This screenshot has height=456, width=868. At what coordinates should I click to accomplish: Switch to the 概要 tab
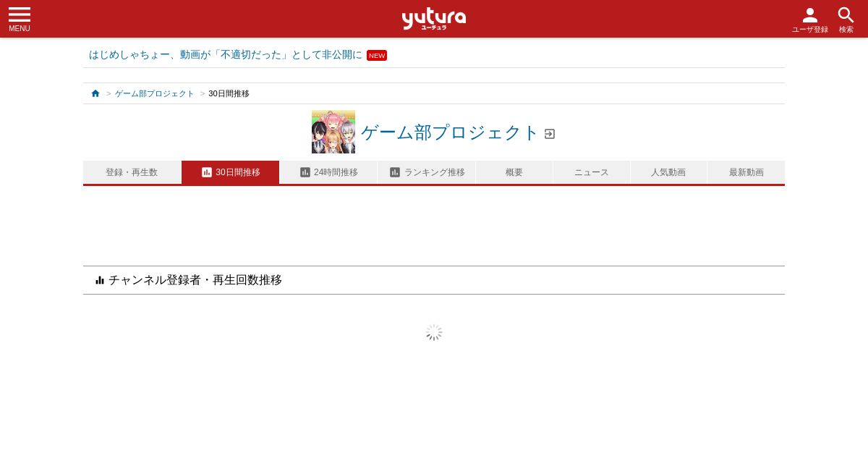(514, 172)
